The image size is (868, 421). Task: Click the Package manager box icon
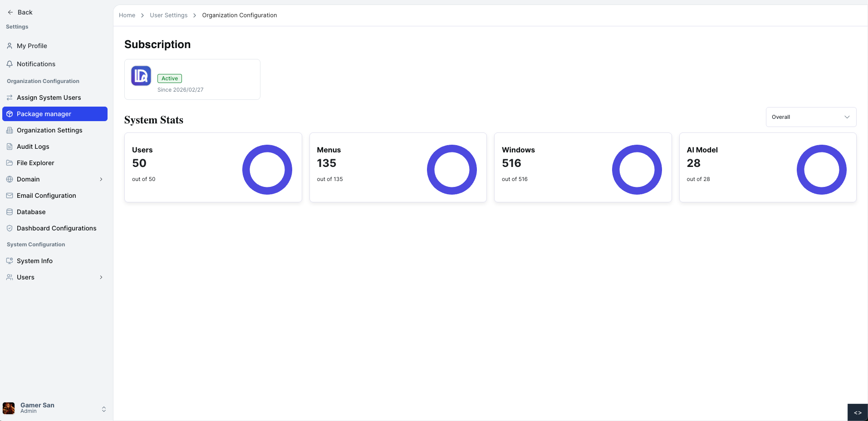tap(10, 114)
